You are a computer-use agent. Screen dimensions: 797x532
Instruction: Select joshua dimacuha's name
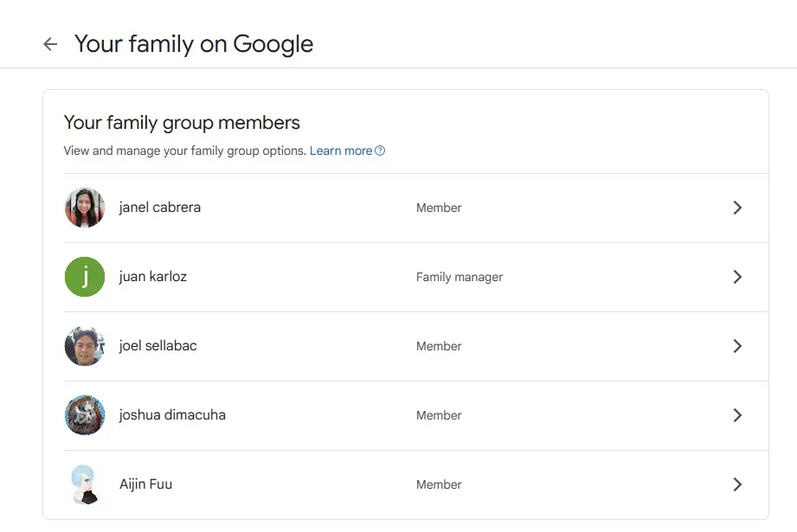point(172,414)
